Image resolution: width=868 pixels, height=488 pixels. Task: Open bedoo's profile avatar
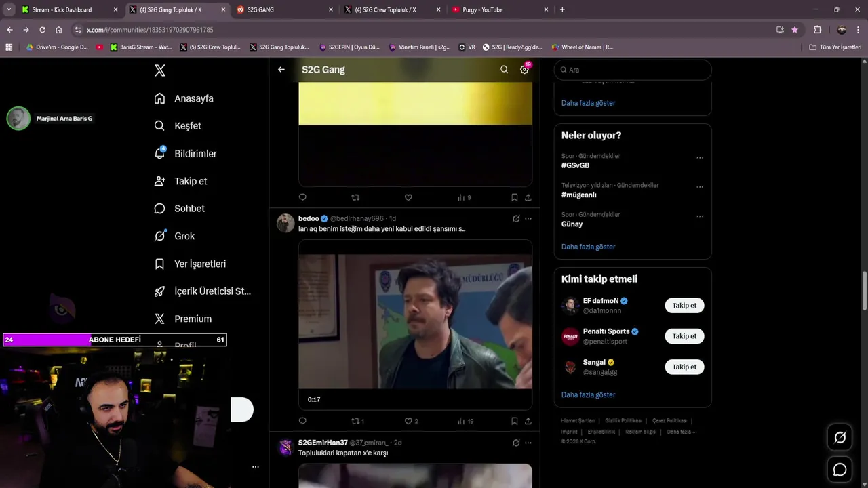click(285, 223)
